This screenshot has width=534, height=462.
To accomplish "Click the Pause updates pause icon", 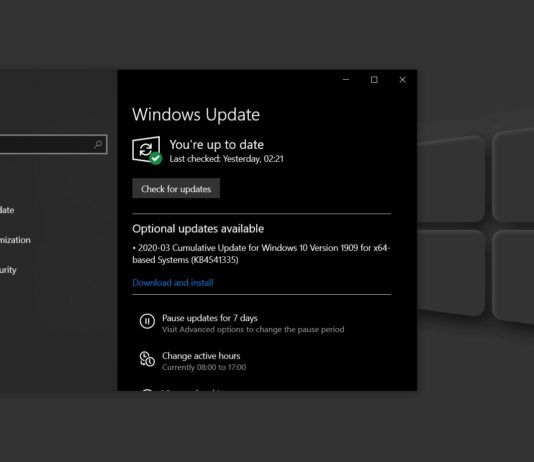I will 147,321.
